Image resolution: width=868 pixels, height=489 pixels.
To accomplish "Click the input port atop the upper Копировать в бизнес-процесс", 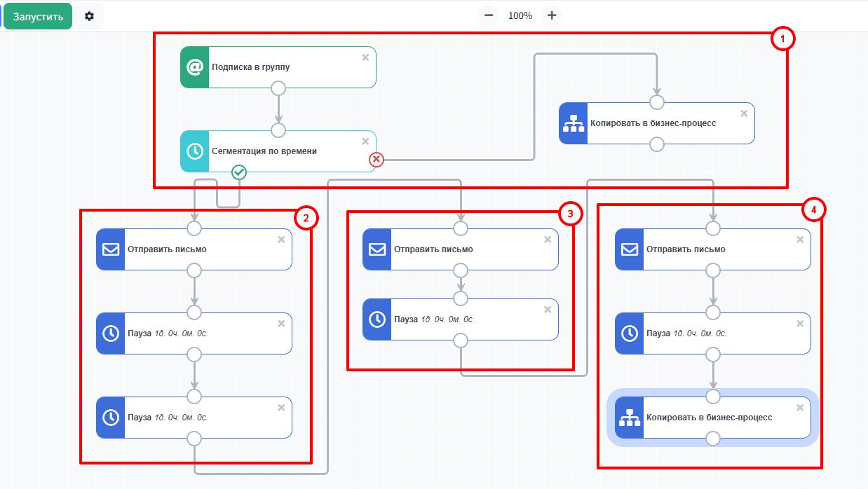I will tap(657, 102).
